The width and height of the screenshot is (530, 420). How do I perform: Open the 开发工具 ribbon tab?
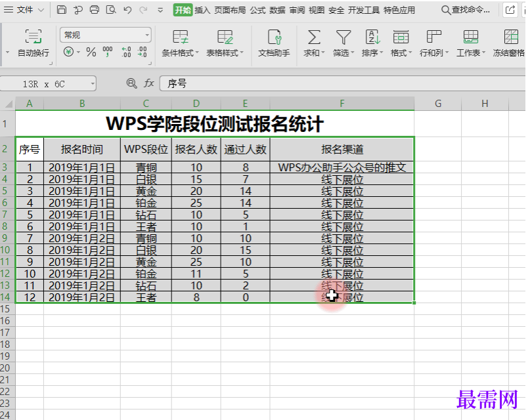(364, 10)
